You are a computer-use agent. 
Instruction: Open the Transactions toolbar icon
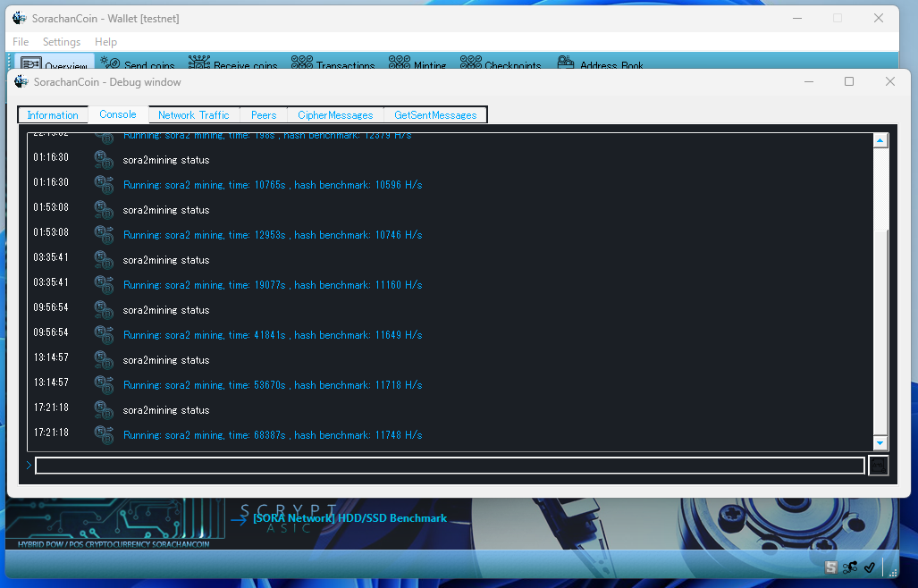302,63
